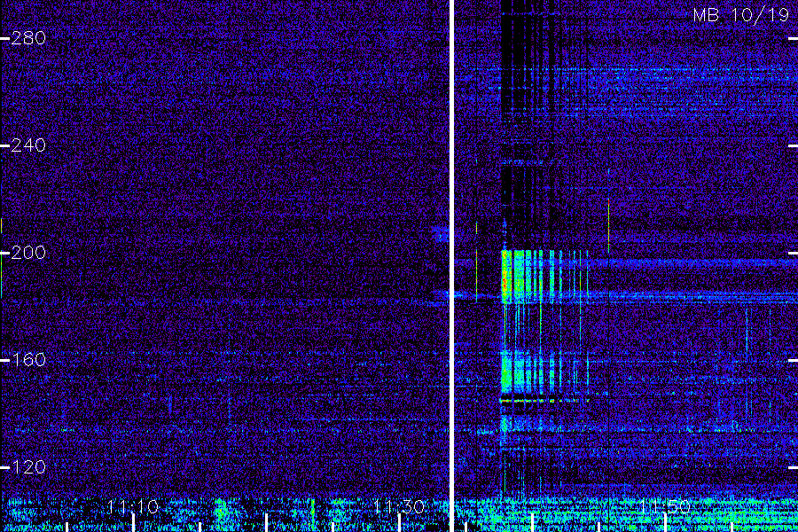Click the 11:10 time label

tap(133, 506)
